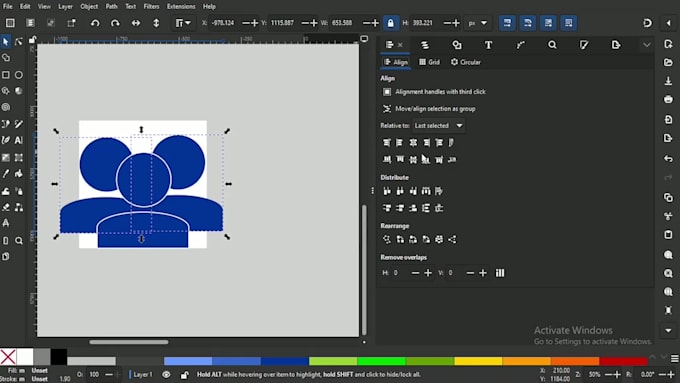This screenshot has height=383, width=680.
Task: Open the Relative to dropdown
Action: (438, 126)
